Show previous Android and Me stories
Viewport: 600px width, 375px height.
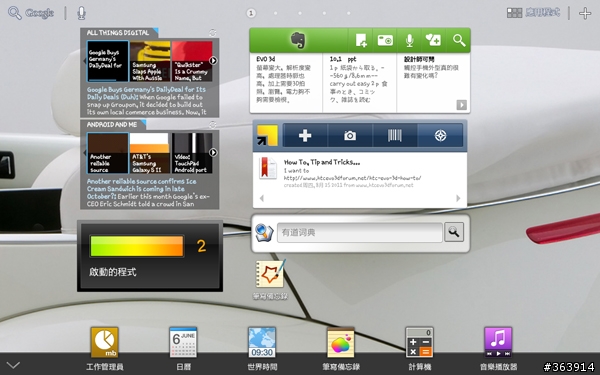tap(84, 153)
